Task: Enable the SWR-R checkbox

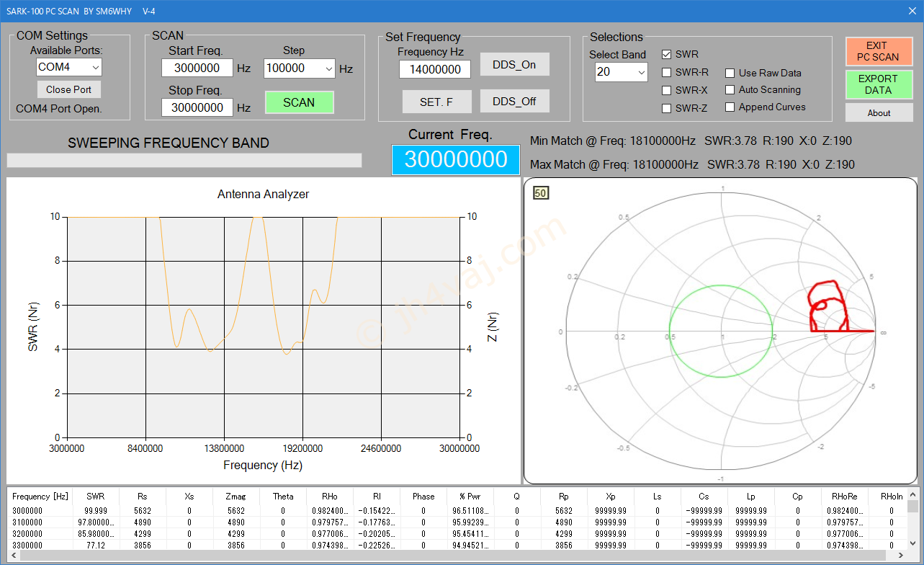Action: pyautogui.click(x=667, y=73)
